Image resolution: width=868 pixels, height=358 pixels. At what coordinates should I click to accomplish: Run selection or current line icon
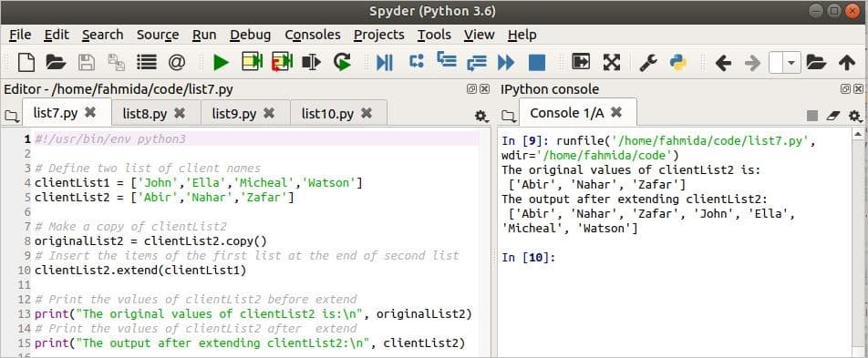(x=312, y=63)
